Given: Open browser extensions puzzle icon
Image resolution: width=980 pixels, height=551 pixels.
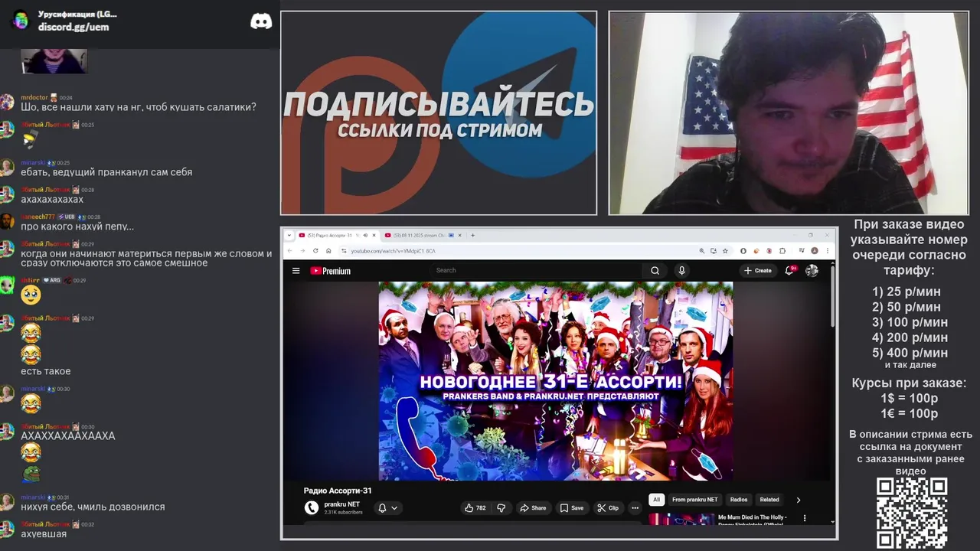Looking at the screenshot, I should click(x=782, y=251).
